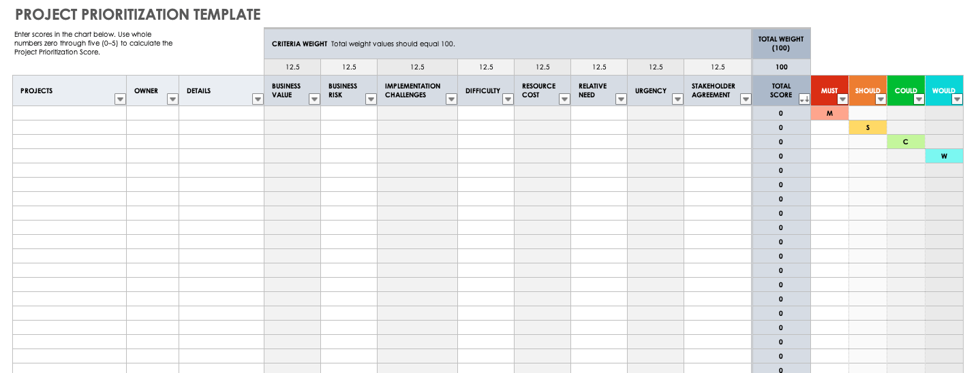
Task: Click the CRITERIA WEIGHT label
Action: click(299, 44)
